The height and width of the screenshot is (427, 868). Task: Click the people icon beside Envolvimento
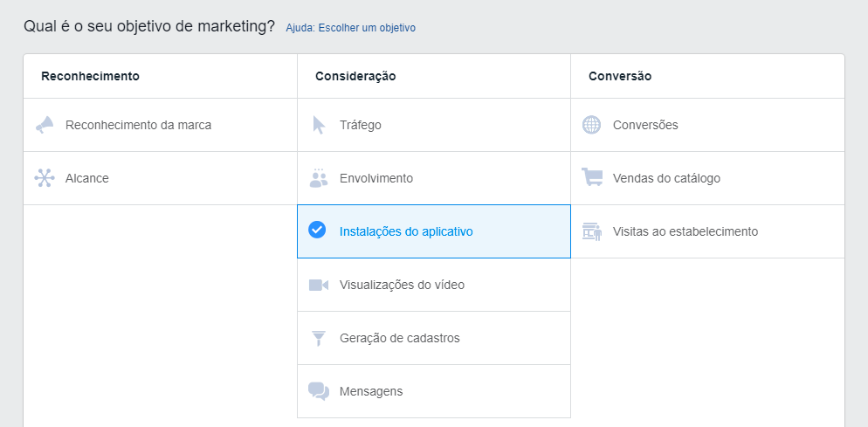click(319, 178)
